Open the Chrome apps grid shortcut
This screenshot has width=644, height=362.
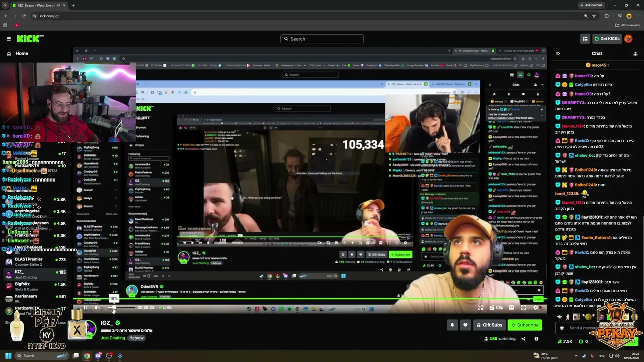point(5,25)
